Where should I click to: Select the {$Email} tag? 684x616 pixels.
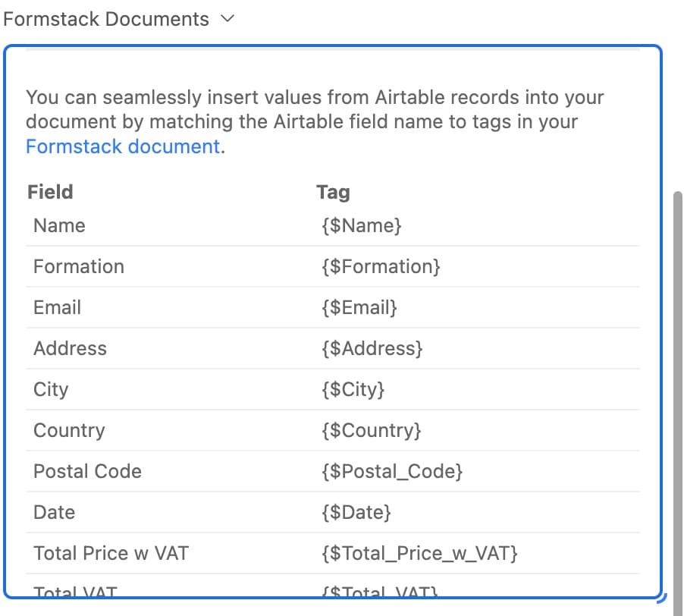(x=359, y=308)
